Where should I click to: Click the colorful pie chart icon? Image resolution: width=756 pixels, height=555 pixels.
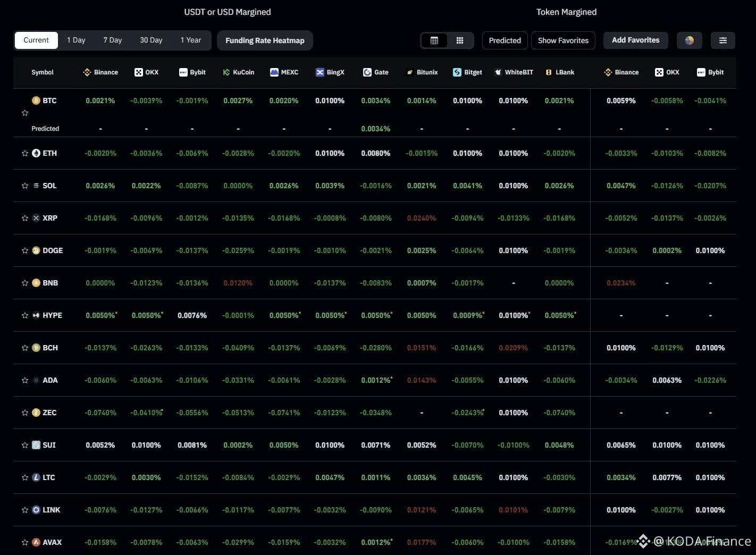coord(689,40)
